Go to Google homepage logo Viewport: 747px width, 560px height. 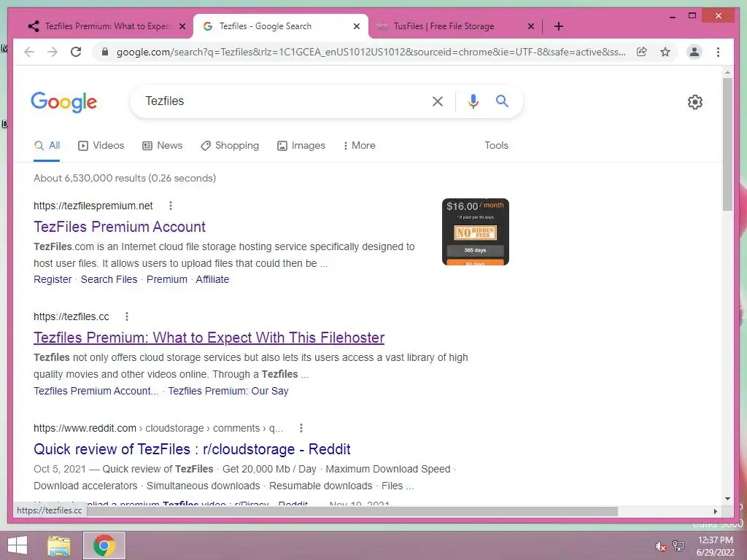pyautogui.click(x=64, y=102)
